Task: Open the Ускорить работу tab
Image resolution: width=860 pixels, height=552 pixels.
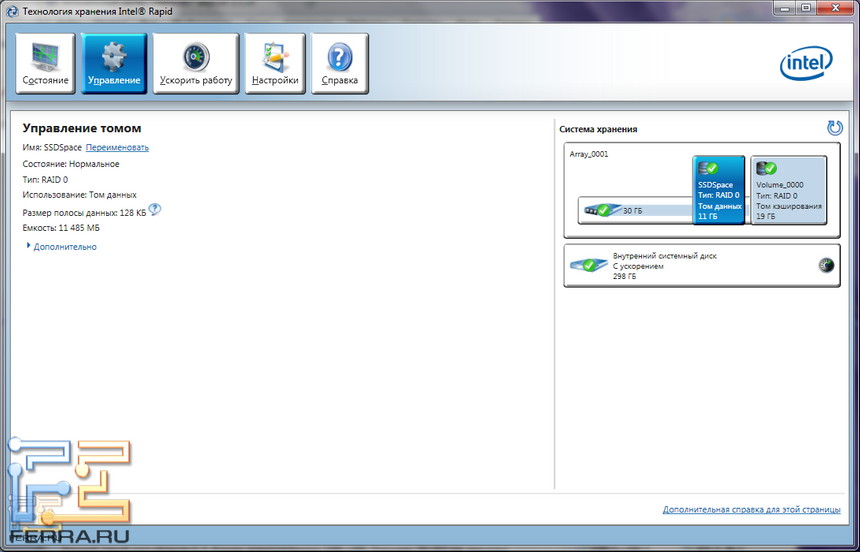Action: 196,64
